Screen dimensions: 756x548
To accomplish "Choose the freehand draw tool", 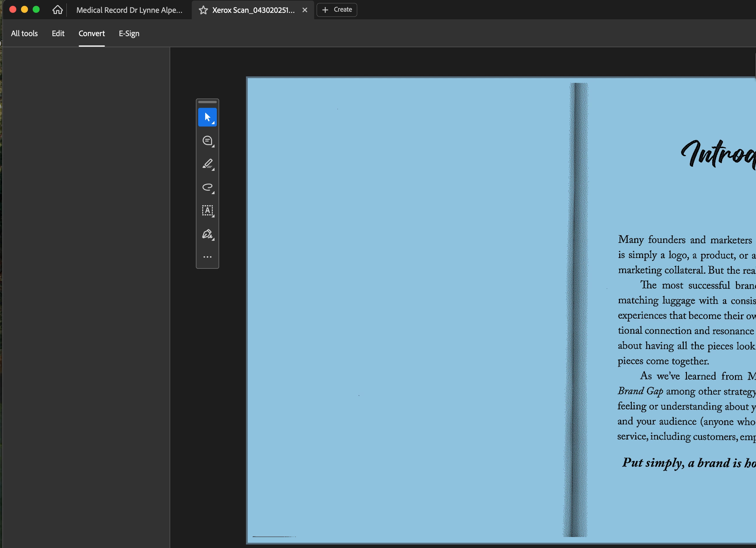I will pyautogui.click(x=207, y=187).
